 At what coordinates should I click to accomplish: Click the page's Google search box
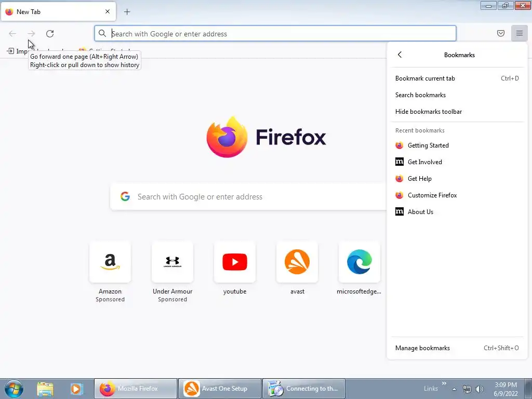pyautogui.click(x=248, y=197)
